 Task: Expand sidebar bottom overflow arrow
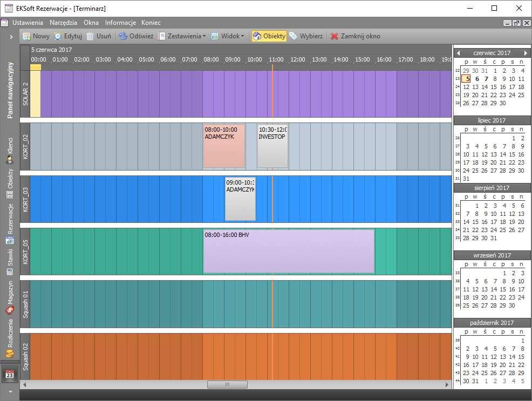click(10, 391)
